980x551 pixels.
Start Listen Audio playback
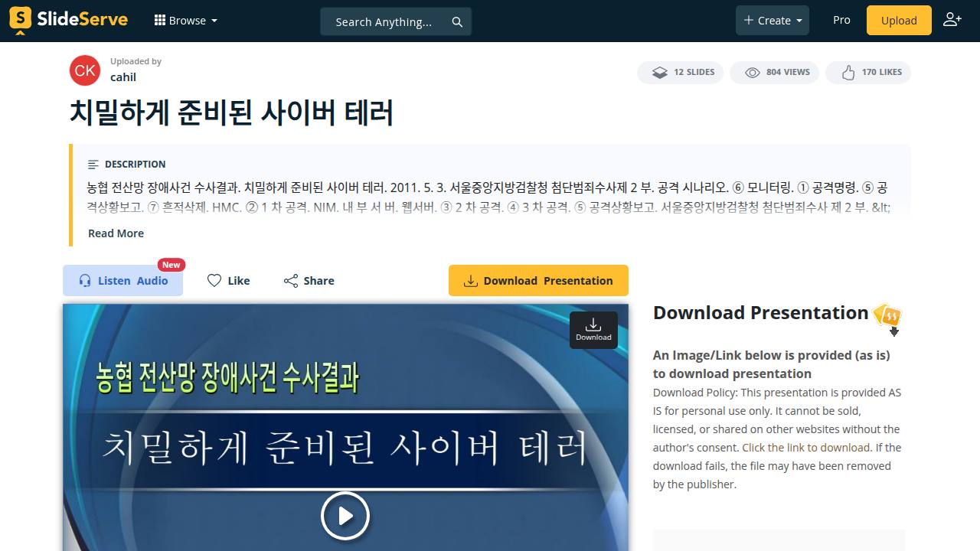[122, 281]
